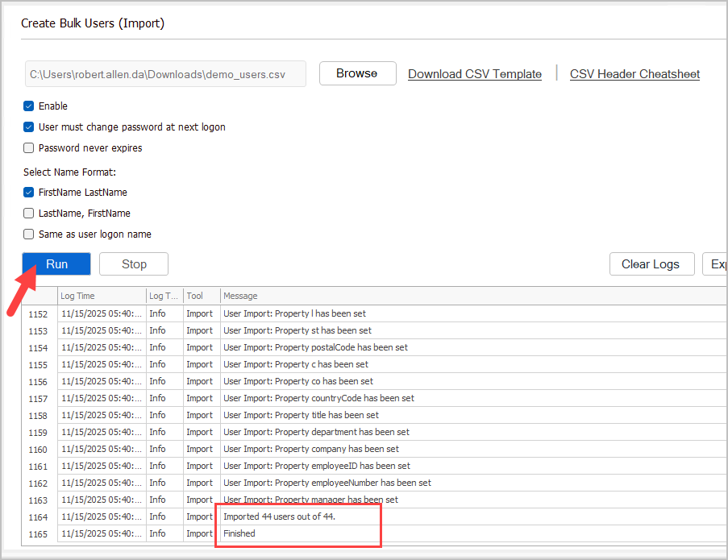The width and height of the screenshot is (728, 560).
Task: Clear the log entries with Clear Logs
Action: [x=651, y=264]
